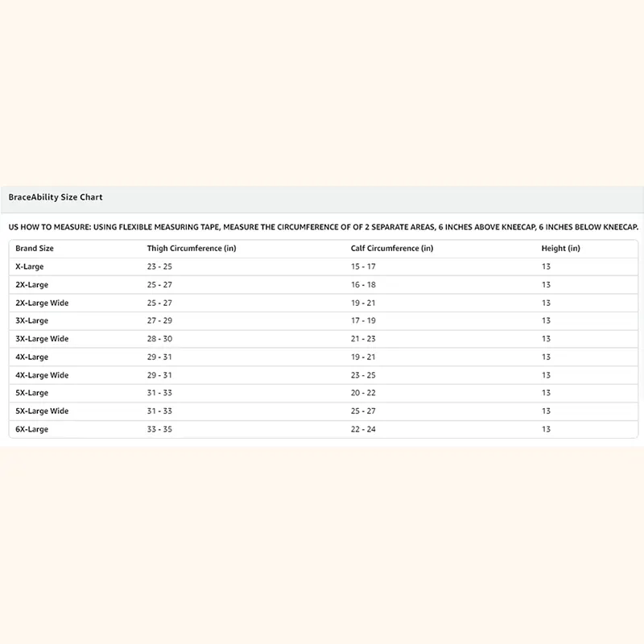The image size is (644, 644).
Task: Click the US HOW TO MEASURE instructions text
Action: coord(322,227)
